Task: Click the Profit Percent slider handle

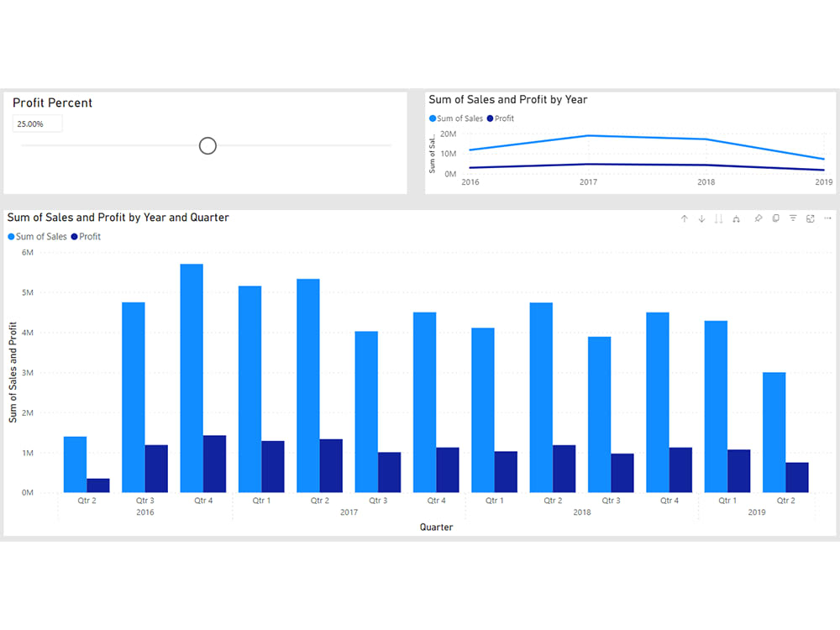Action: 207,145
